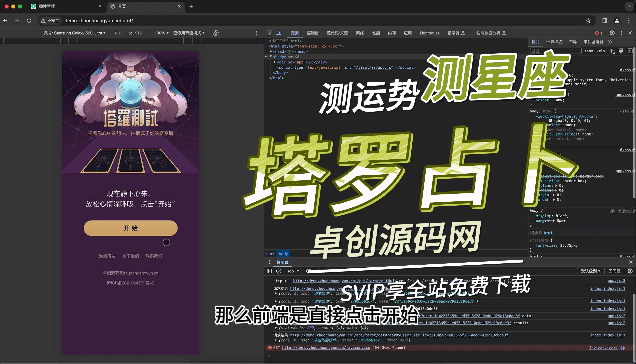
Task: Click the styles 过滤 filter field
Action: pos(555,51)
